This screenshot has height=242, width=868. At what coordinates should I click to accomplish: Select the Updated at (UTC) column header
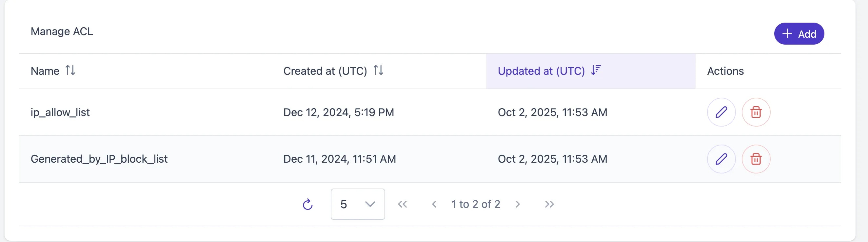[x=542, y=71]
